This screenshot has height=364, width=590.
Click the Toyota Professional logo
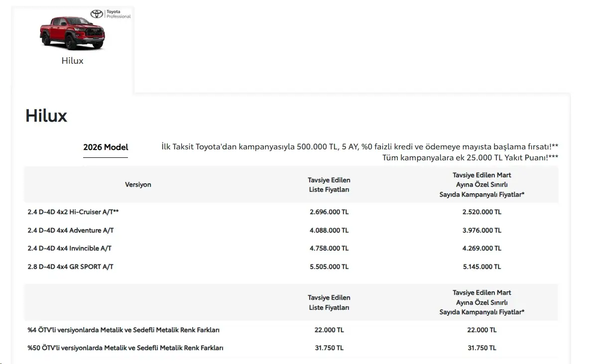click(111, 14)
